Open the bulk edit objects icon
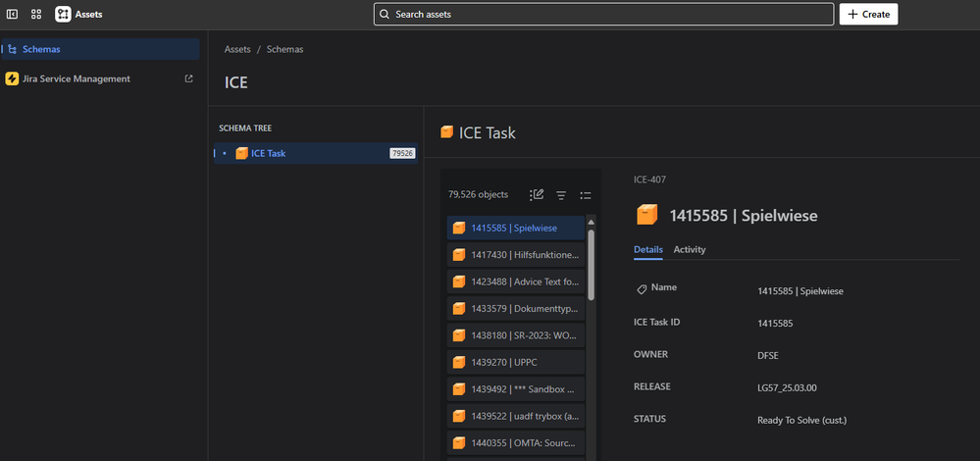This screenshot has width=980, height=461. [537, 195]
